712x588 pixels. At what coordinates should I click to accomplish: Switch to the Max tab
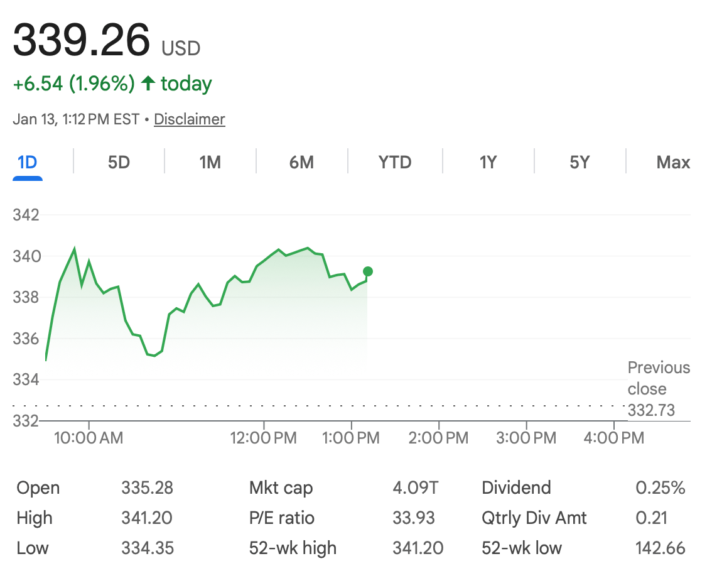673,163
